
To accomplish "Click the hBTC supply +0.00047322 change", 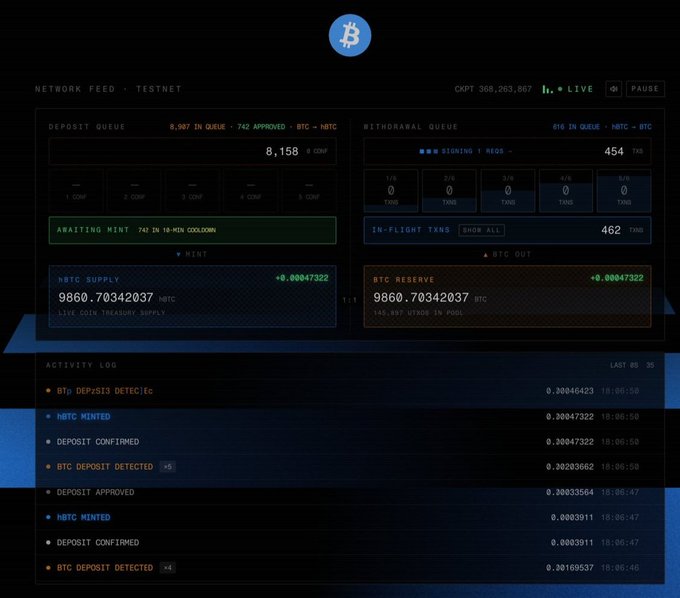I will [302, 278].
